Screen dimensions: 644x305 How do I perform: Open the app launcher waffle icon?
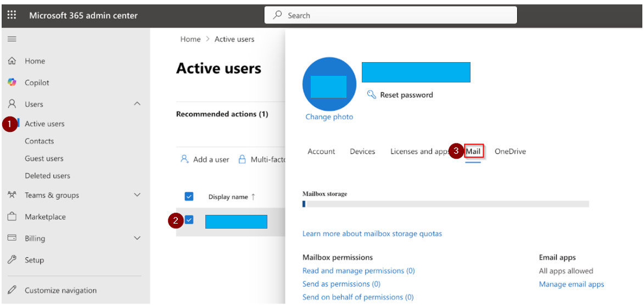12,15
